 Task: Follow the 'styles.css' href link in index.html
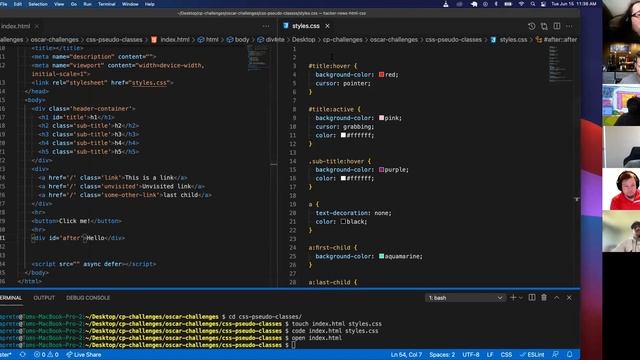pos(149,83)
